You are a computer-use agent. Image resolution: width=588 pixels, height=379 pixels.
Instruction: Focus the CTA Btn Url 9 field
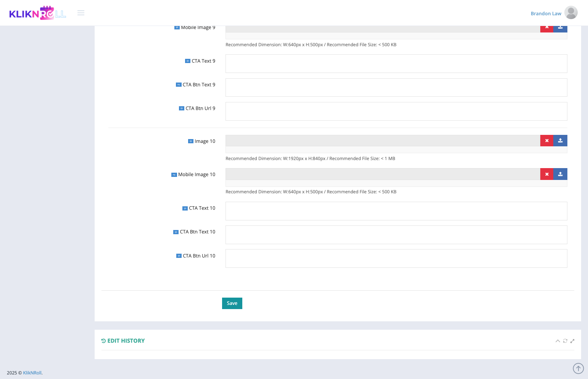click(x=396, y=111)
